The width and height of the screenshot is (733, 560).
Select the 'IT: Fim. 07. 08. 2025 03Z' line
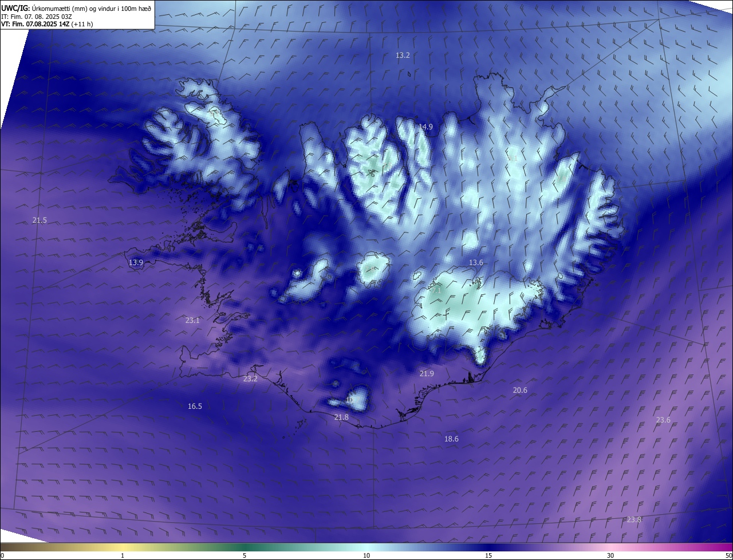[36, 17]
